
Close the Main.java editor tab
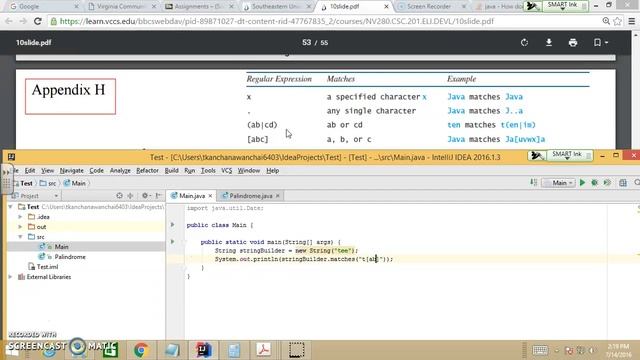coord(210,196)
